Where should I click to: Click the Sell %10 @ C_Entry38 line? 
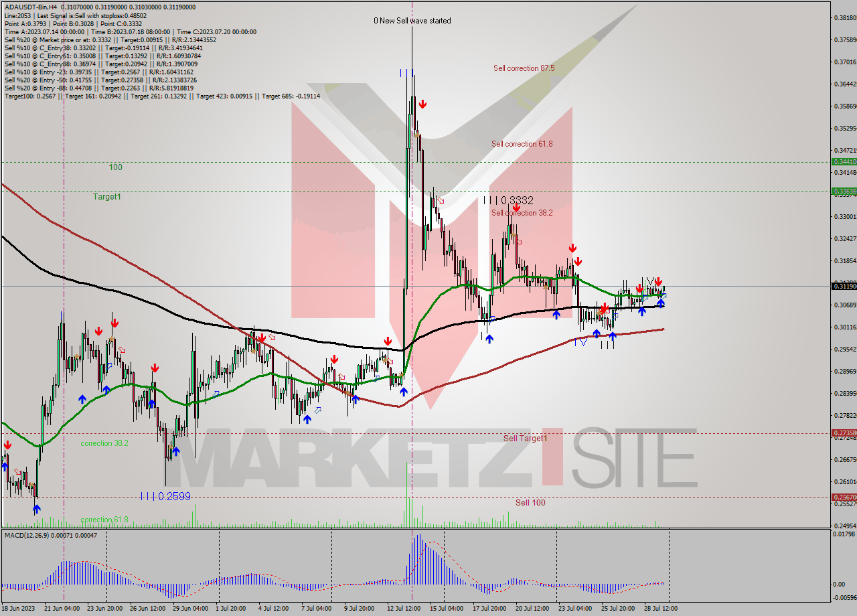click(103, 48)
